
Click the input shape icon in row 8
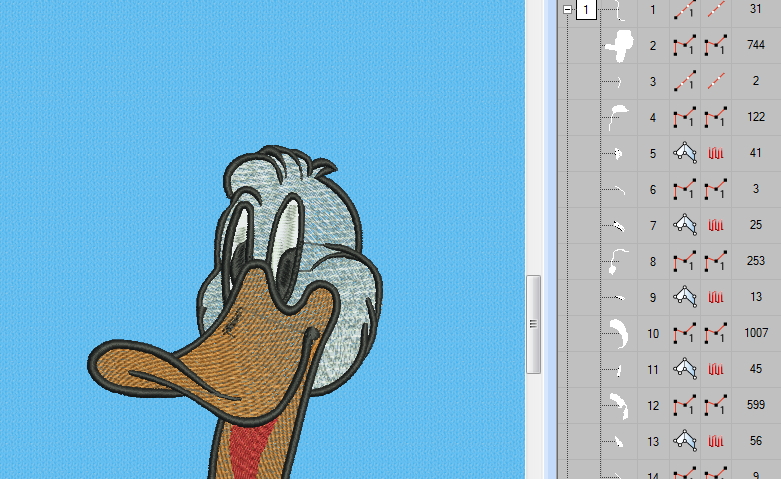[685, 261]
